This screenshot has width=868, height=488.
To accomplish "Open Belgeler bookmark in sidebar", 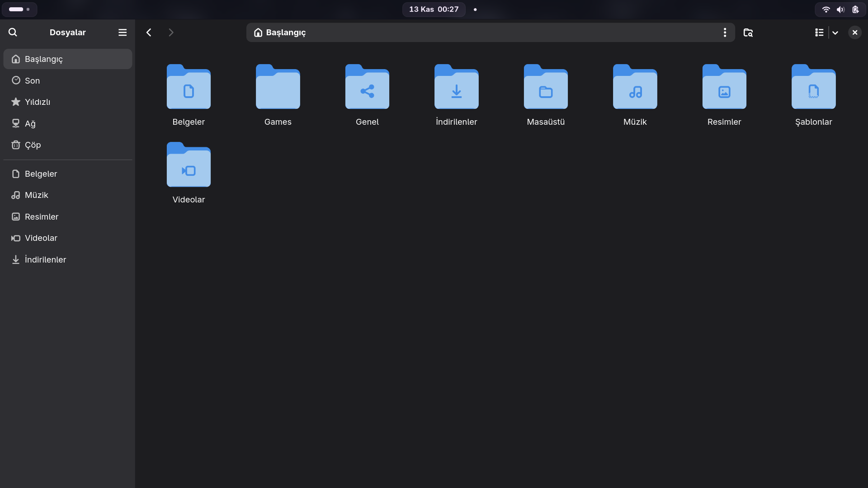I will (68, 174).
